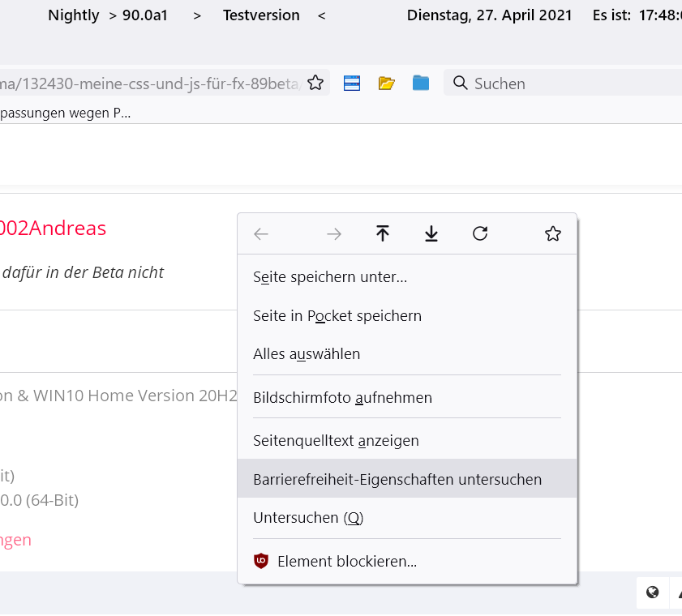Select 'Bildschirmfoto aufnehmen'

[x=342, y=398]
